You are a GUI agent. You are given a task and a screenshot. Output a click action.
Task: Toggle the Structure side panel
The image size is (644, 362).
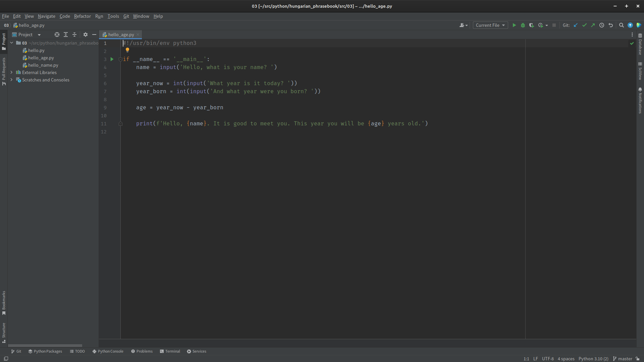coord(4,333)
